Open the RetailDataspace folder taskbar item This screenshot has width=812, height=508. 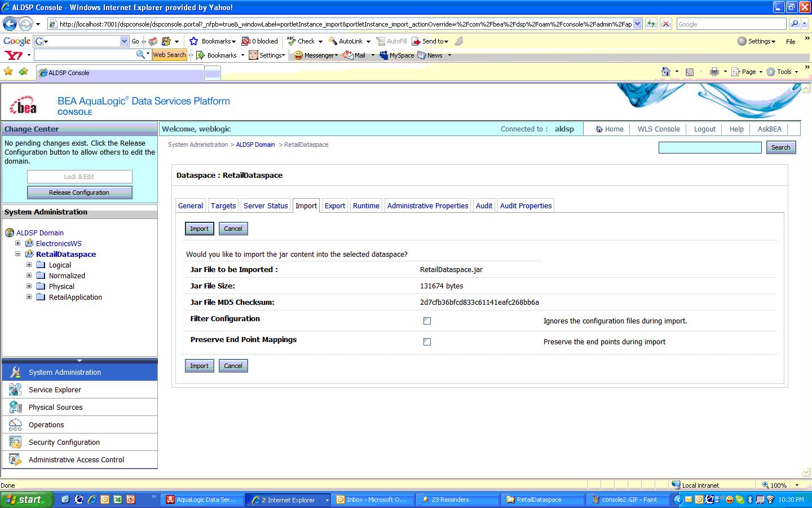(542, 500)
